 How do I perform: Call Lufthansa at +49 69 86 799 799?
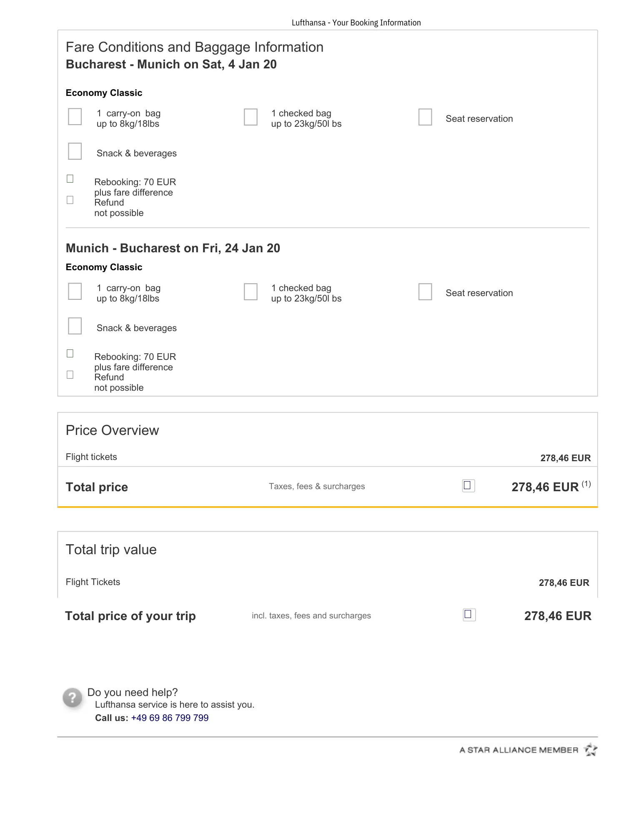click(170, 718)
